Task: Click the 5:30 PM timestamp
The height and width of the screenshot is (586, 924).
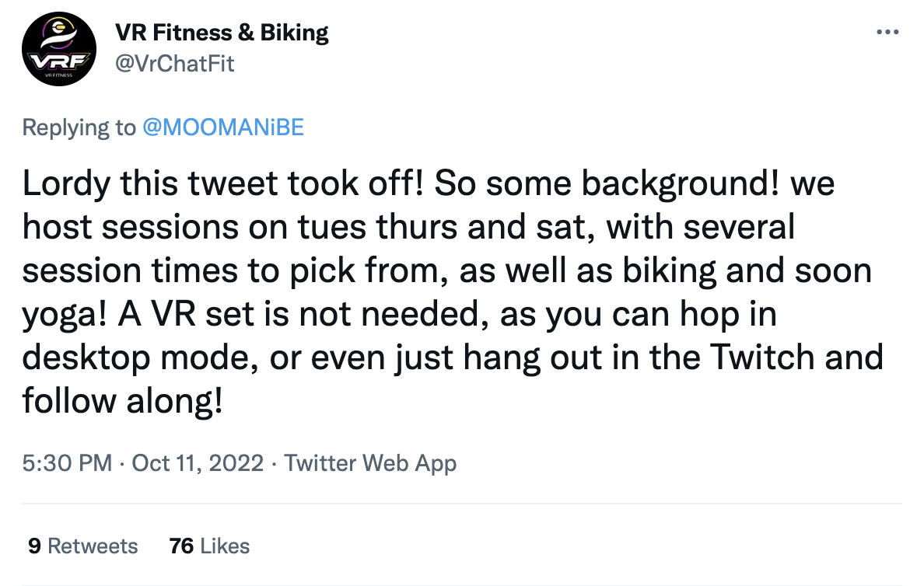Action: pos(67,463)
